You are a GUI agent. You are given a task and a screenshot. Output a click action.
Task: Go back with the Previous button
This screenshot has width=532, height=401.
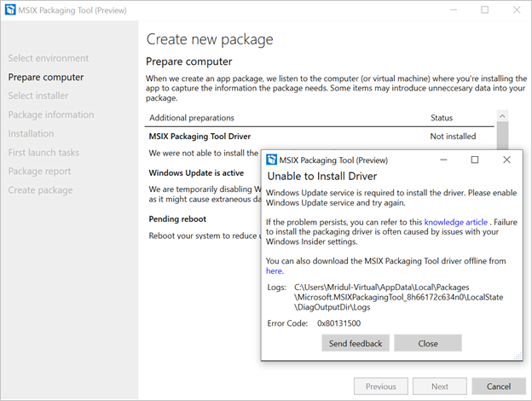380,386
